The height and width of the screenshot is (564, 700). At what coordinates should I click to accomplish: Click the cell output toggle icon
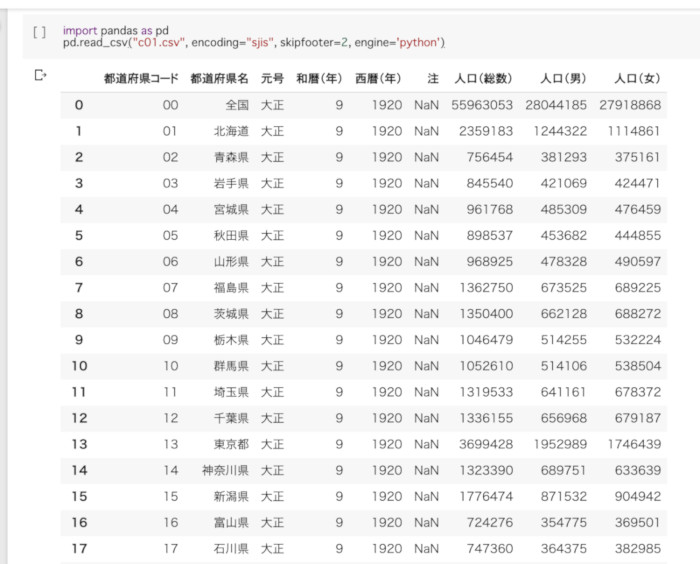click(x=40, y=75)
